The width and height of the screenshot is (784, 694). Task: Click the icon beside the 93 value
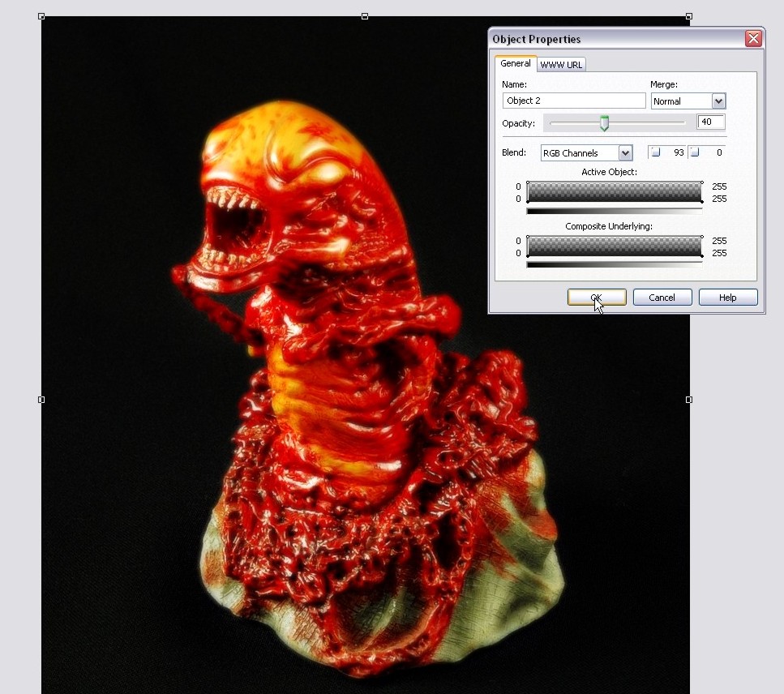656,152
